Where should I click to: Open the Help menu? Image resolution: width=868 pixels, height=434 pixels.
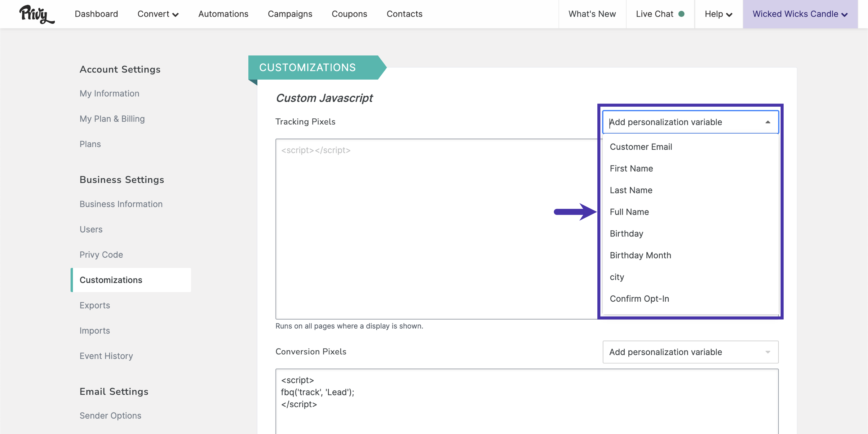pos(718,14)
